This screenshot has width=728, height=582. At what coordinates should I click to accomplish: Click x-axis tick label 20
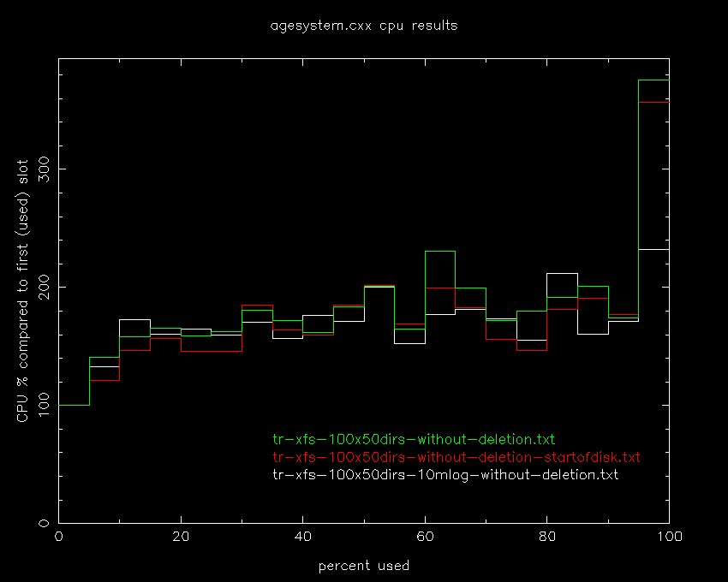(181, 537)
